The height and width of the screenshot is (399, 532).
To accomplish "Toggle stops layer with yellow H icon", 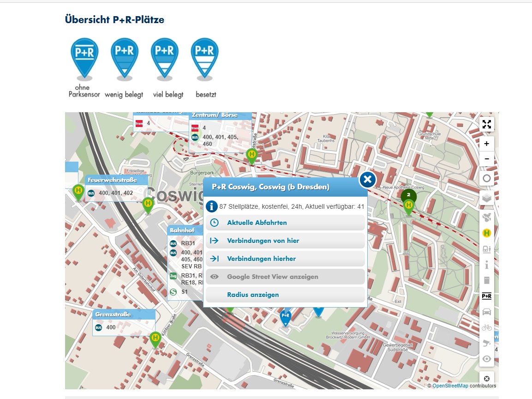I will pos(486,233).
